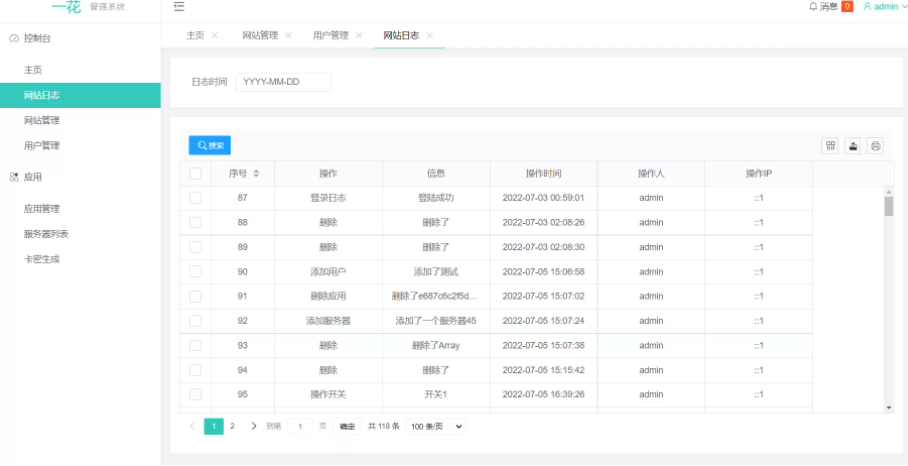The height and width of the screenshot is (466, 908).
Task: Switch to the 主页 tab
Action: [195, 35]
